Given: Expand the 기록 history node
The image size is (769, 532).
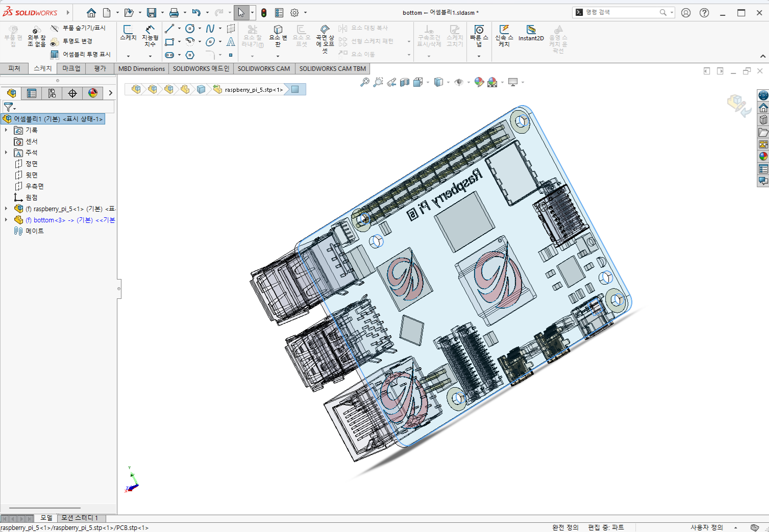Looking at the screenshot, I should coord(6,130).
